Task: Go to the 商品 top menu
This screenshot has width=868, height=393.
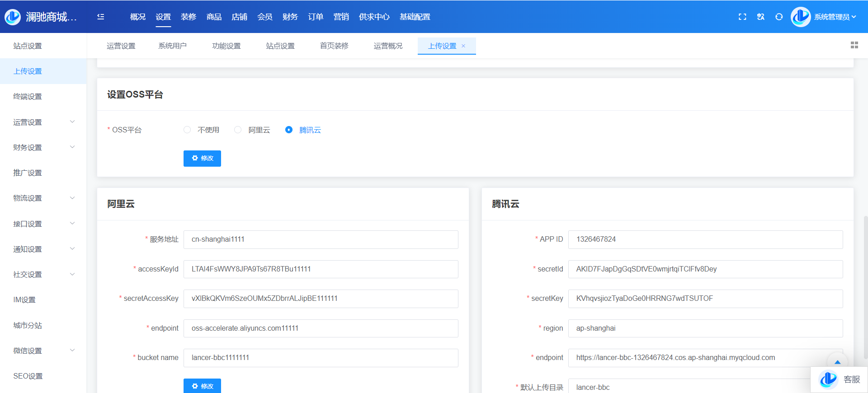Action: [214, 17]
